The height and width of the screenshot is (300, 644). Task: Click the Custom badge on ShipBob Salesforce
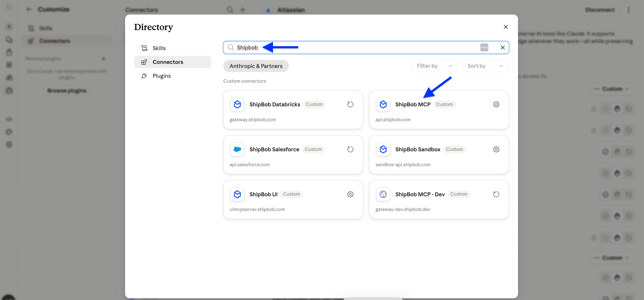(x=313, y=149)
